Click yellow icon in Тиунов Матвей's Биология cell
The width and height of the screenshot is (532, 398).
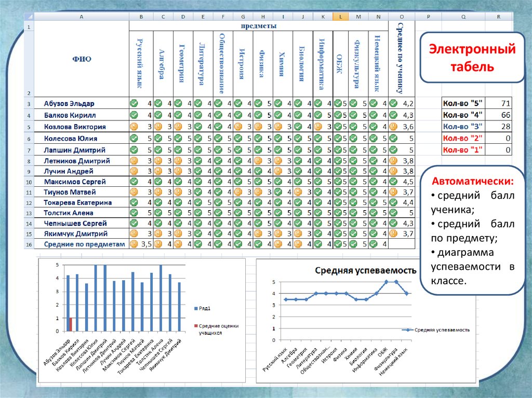pyautogui.click(x=298, y=192)
